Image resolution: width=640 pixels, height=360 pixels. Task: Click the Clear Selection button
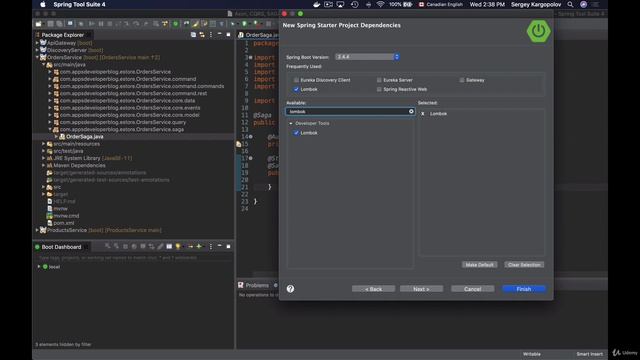524,265
